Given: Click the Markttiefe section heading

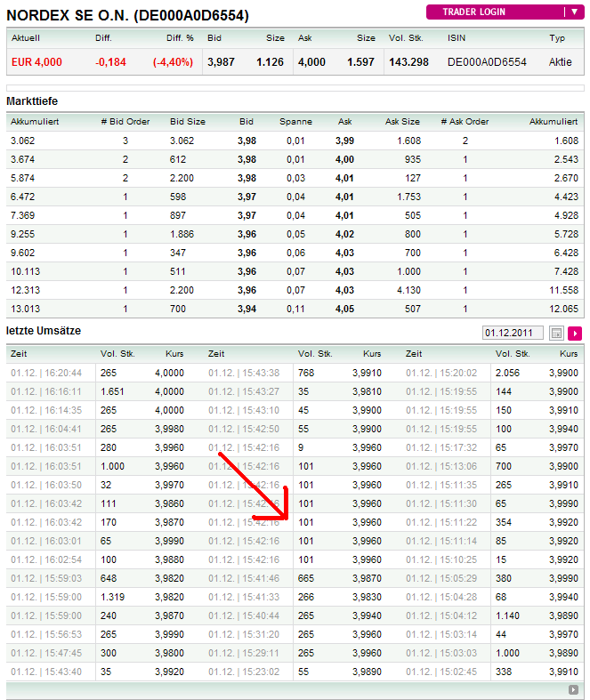Looking at the screenshot, I should 32,101.
